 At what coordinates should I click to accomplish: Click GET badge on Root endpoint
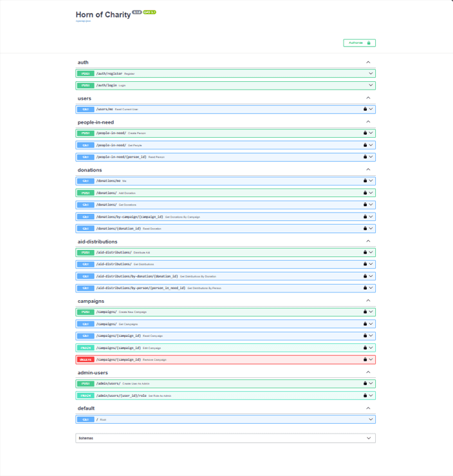pyautogui.click(x=86, y=419)
